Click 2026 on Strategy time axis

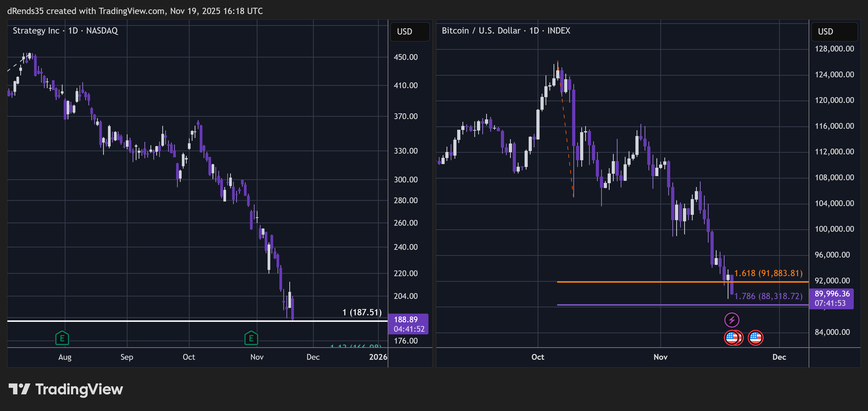click(378, 357)
